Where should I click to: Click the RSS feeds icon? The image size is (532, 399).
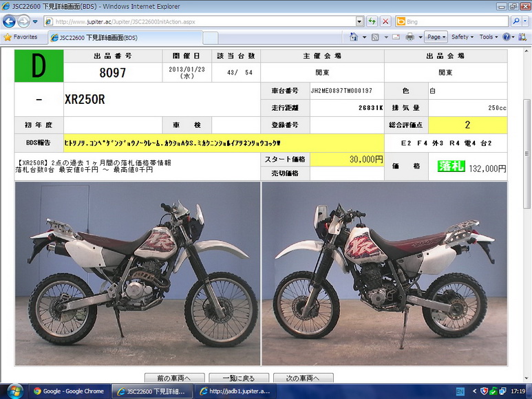[375, 37]
